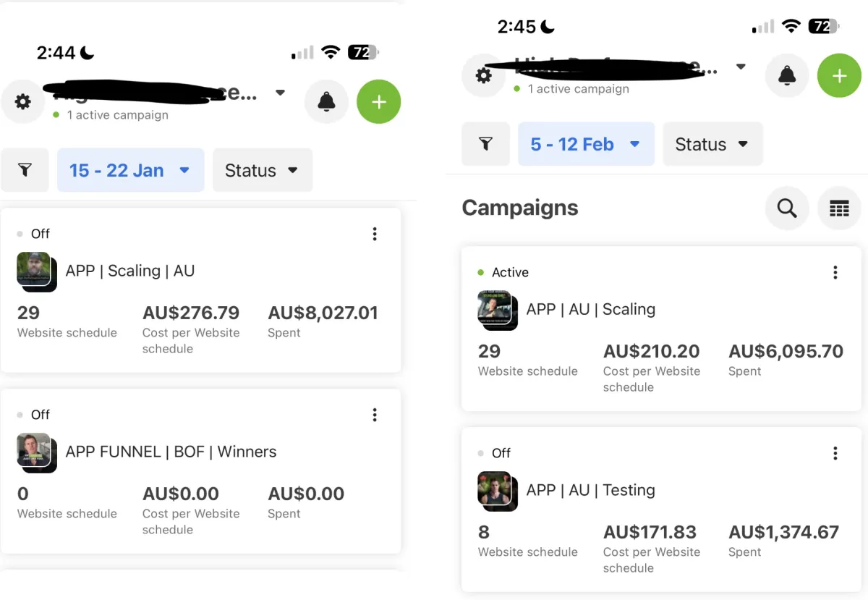Tap the APP | AU | Testing thumbnail
This screenshot has width=868, height=600.
pos(496,490)
